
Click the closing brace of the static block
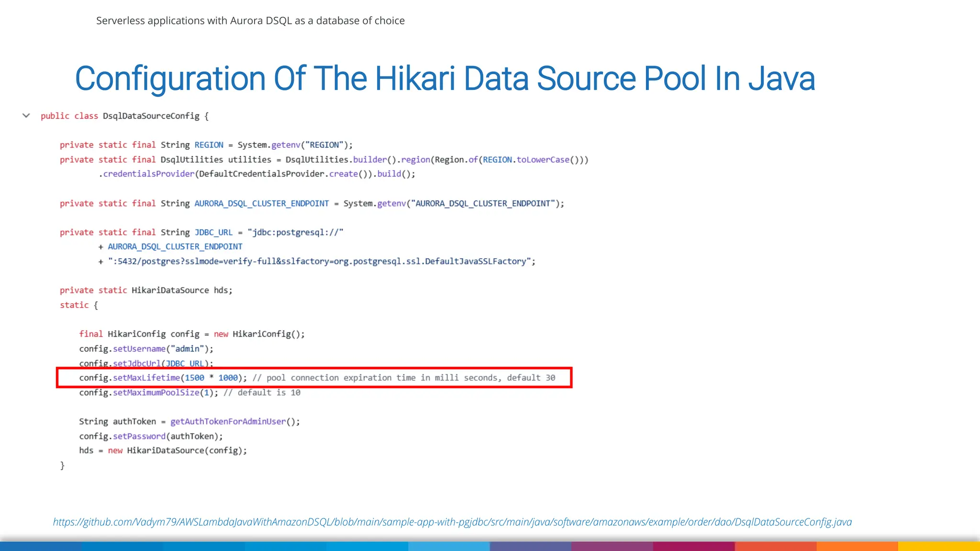62,465
